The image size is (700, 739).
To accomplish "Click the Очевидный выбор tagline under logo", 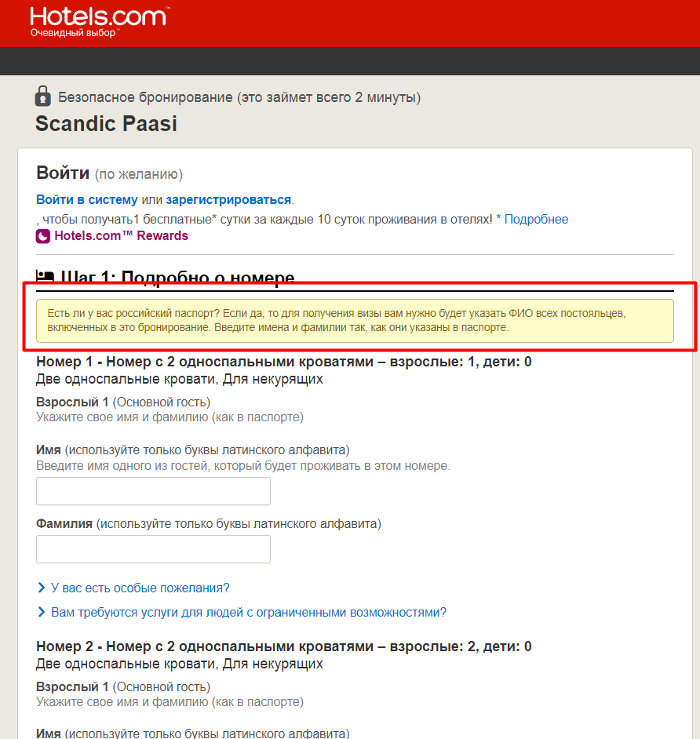I will pyautogui.click(x=73, y=33).
